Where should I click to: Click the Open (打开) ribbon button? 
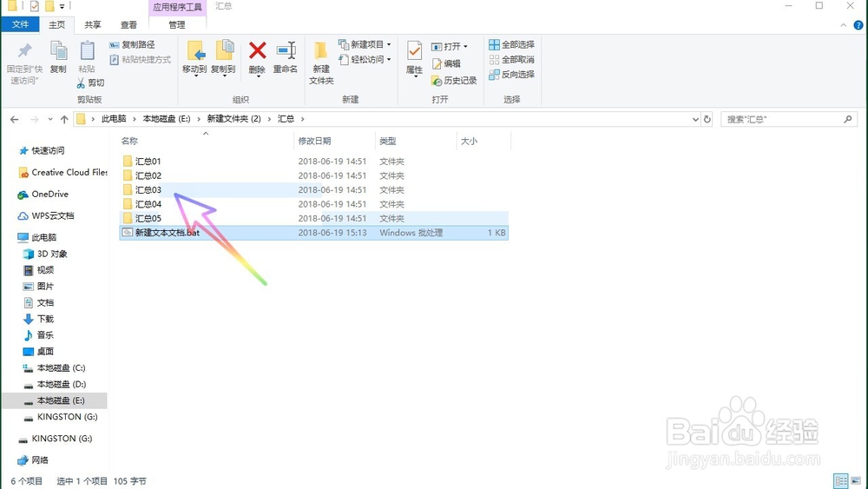(449, 47)
